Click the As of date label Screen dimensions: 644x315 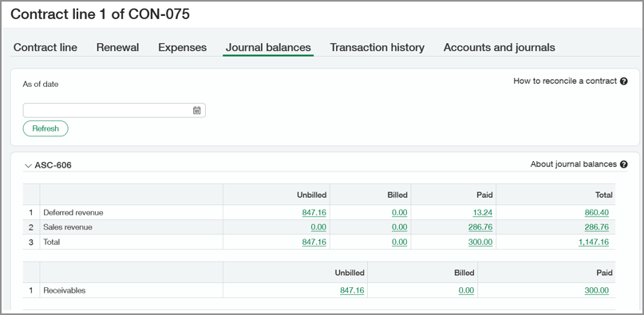click(x=40, y=85)
